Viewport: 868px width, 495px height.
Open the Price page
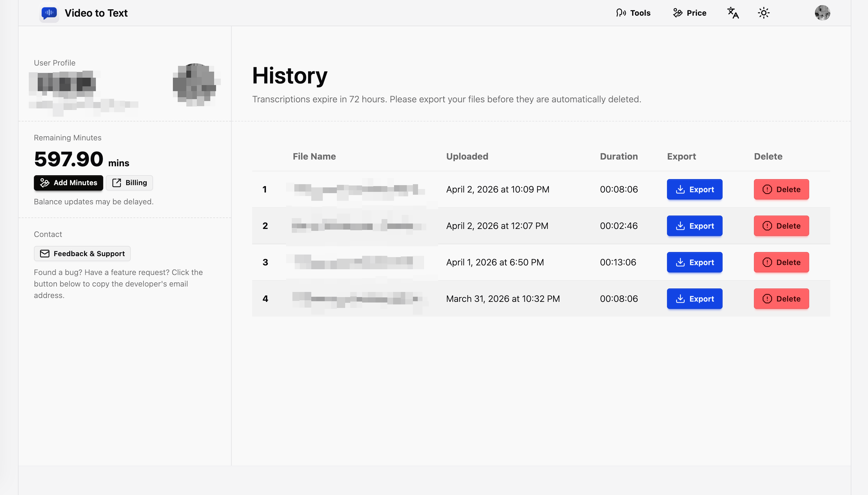690,13
